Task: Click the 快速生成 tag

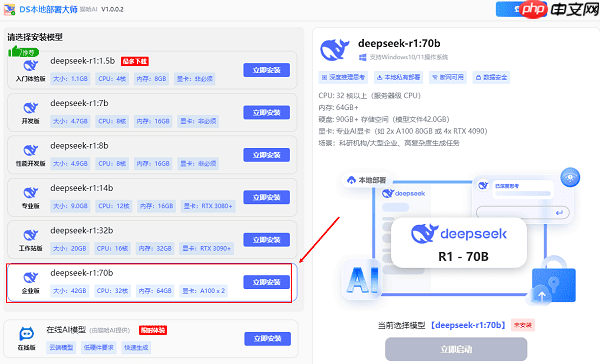Action: coord(136,348)
